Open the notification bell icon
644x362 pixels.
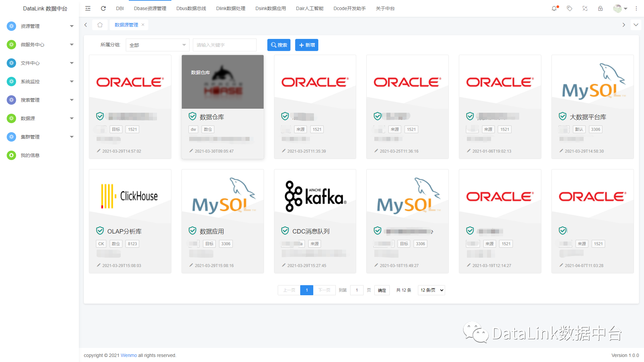(554, 8)
